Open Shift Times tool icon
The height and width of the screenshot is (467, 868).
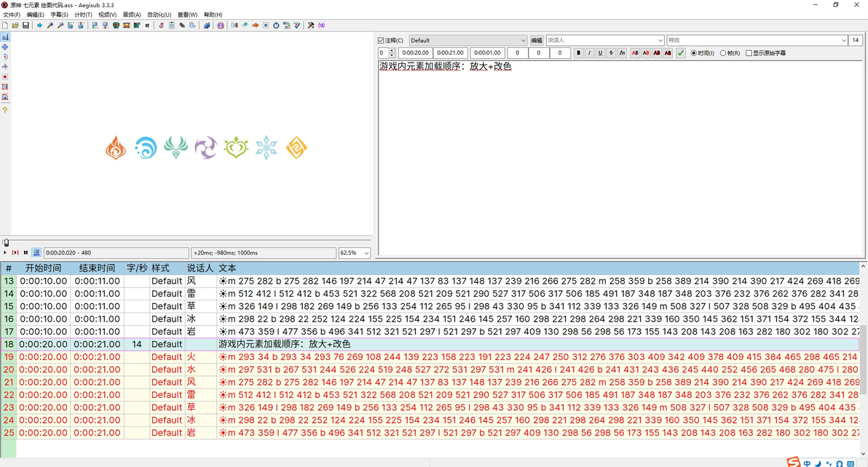pyautogui.click(x=234, y=25)
